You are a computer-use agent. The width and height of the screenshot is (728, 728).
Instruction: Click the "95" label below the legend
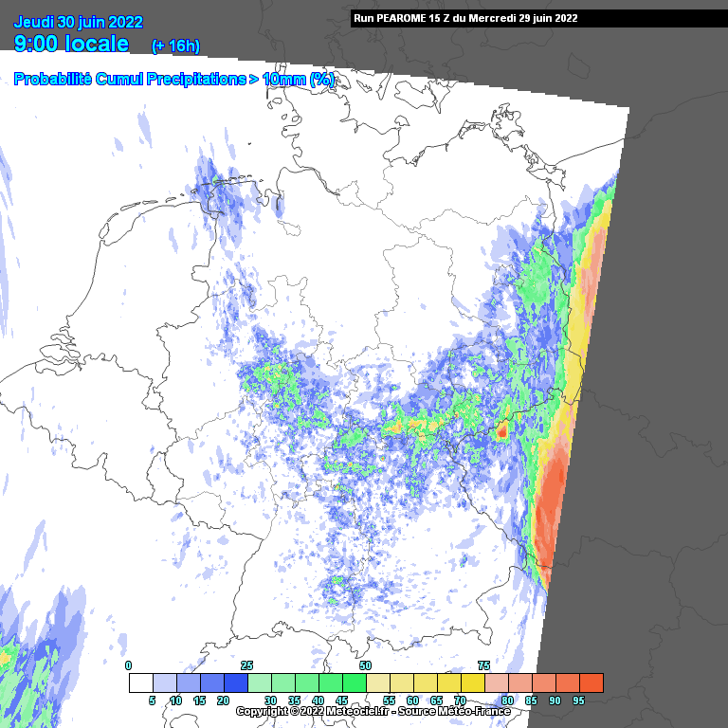pos(578,701)
